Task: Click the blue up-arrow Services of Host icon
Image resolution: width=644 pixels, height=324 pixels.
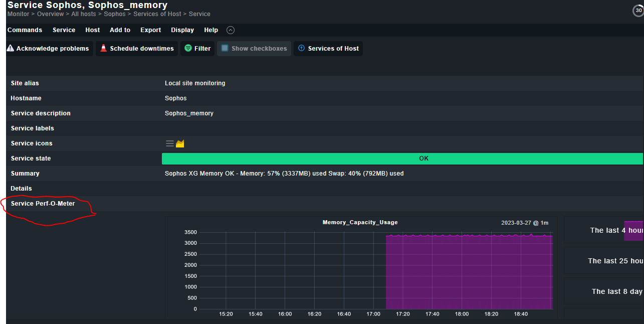Action: 301,49
